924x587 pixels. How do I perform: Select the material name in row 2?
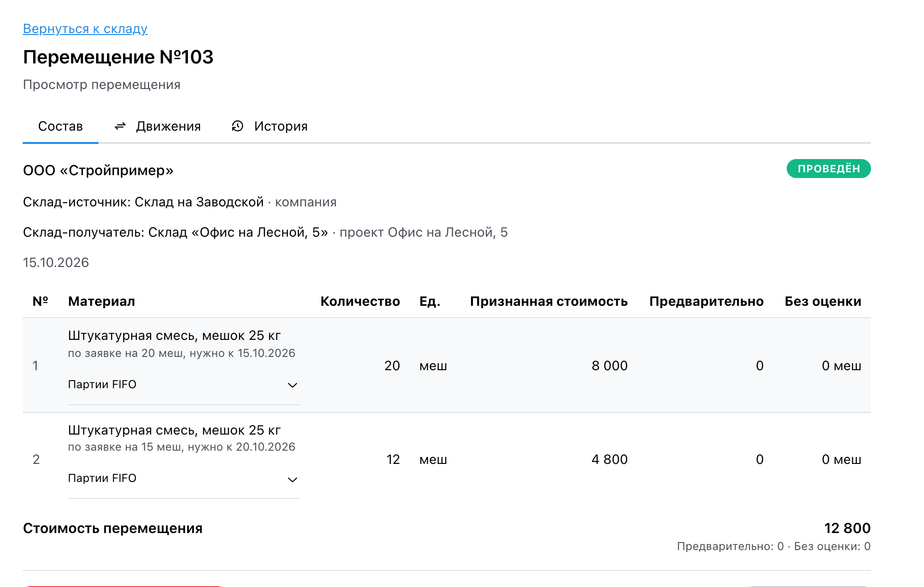coord(175,430)
